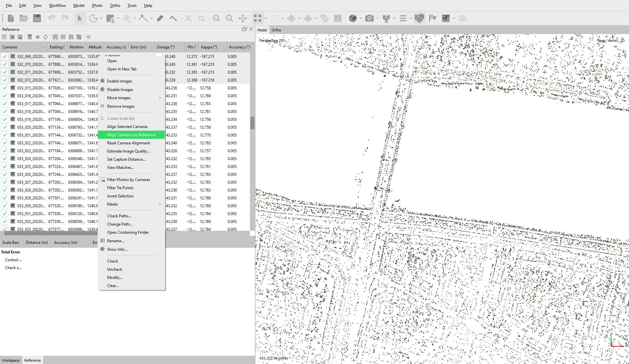Click the Reference Settings tools icon
Viewport: 629px width, 364px height.
[88, 37]
